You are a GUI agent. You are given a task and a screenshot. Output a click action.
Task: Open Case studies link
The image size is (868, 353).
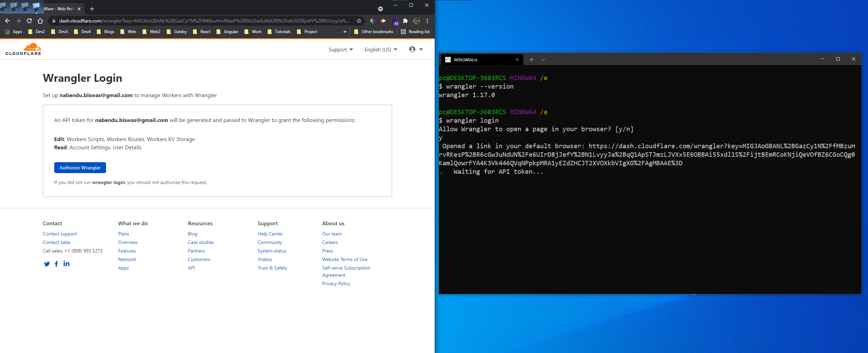(x=201, y=242)
